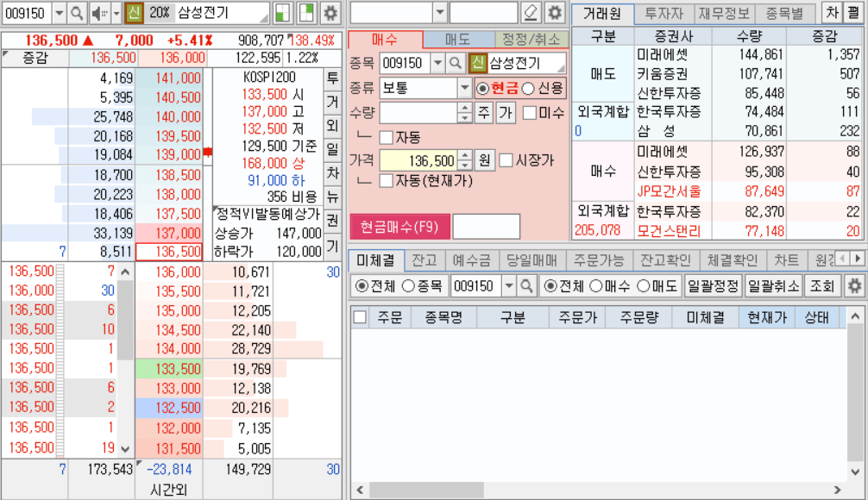The width and height of the screenshot is (868, 500).
Task: Expand the speaker options dropdown arrow
Action: click(x=116, y=13)
